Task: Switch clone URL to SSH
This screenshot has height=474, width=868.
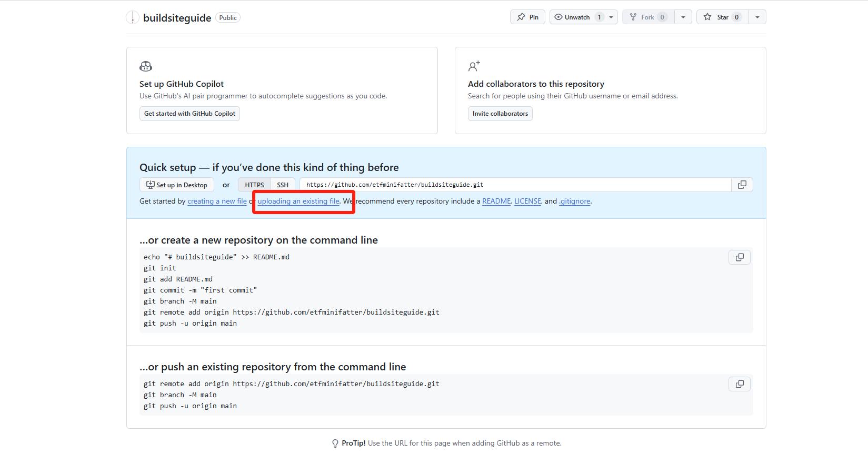Action: tap(283, 185)
